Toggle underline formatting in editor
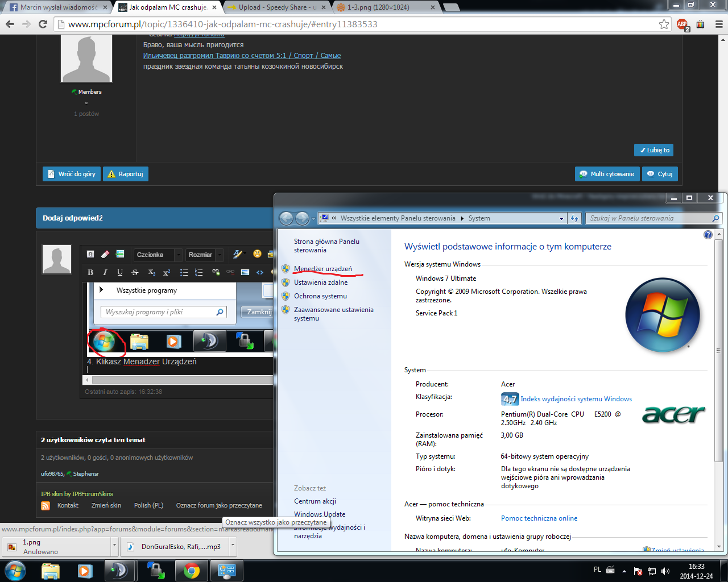This screenshot has width=728, height=582. pyautogui.click(x=120, y=272)
